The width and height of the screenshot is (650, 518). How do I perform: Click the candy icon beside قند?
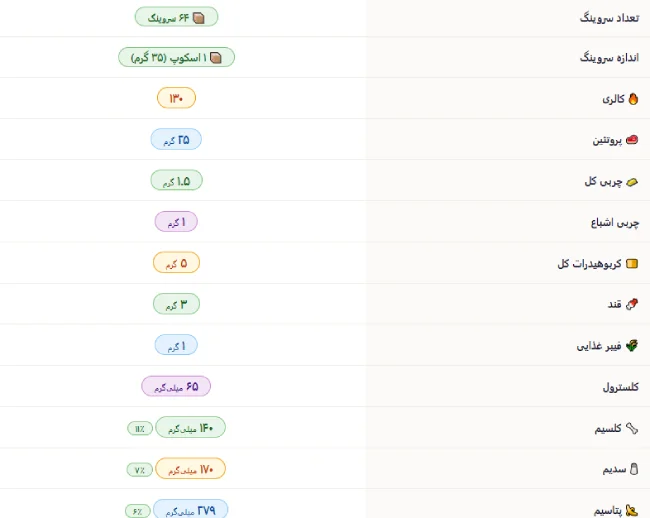[632, 304]
